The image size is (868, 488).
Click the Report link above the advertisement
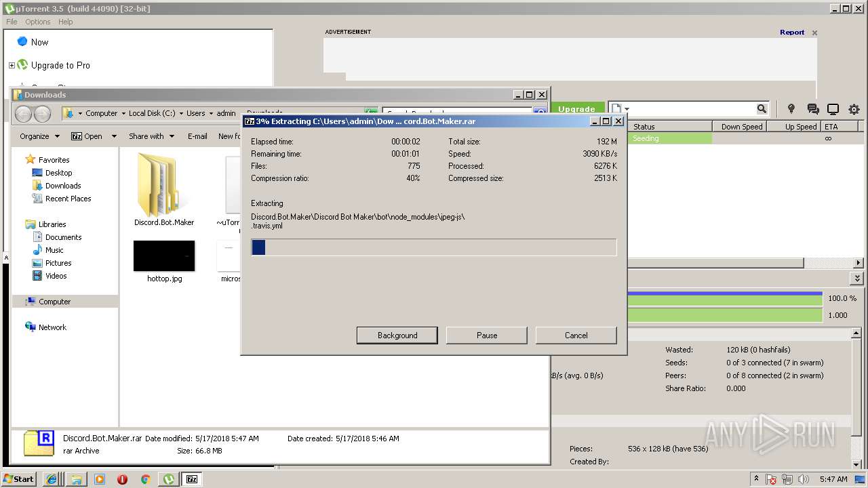click(x=792, y=32)
